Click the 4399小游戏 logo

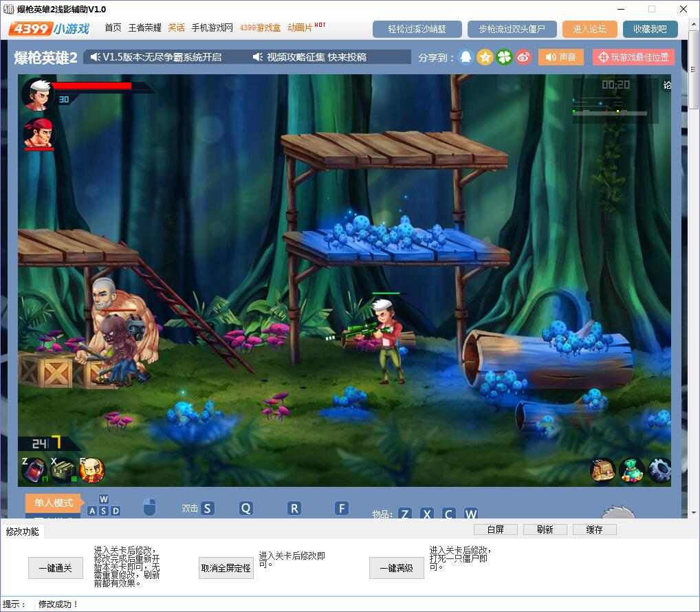click(x=49, y=29)
